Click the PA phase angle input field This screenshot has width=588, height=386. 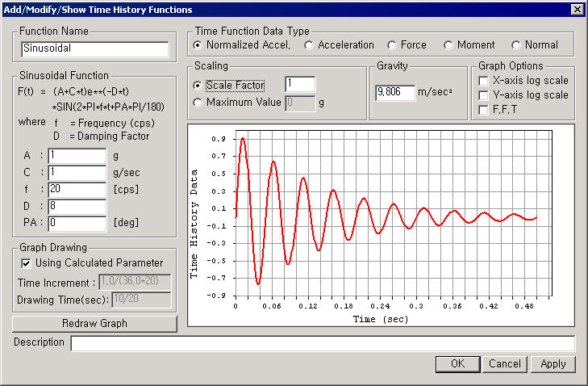(x=77, y=224)
